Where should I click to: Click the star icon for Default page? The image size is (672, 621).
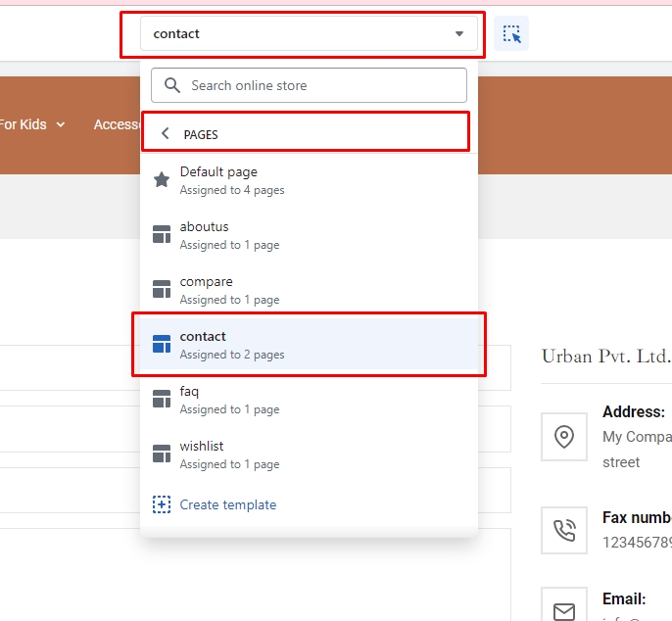click(162, 179)
